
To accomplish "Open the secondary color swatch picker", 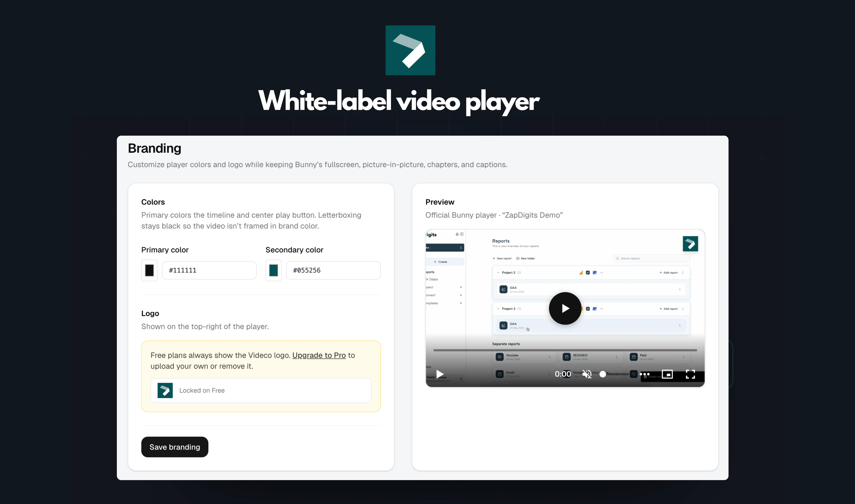I will pyautogui.click(x=273, y=270).
